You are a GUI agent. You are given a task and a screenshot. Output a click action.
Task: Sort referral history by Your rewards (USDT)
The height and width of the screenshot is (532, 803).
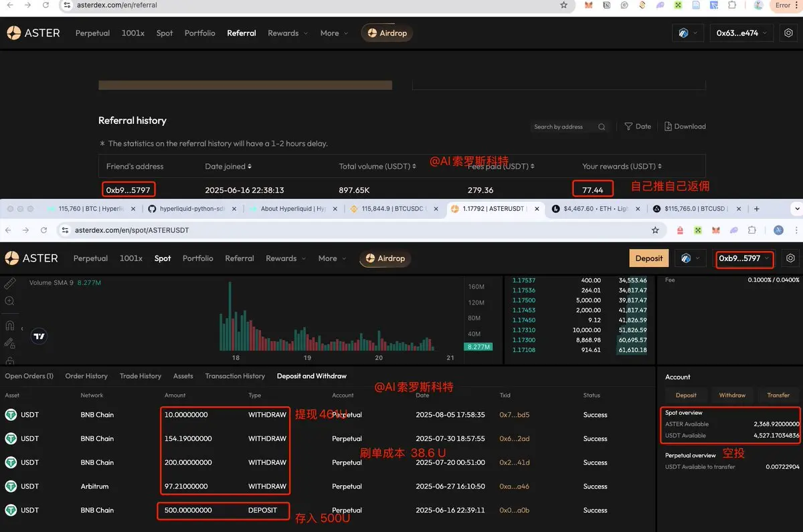click(x=622, y=166)
